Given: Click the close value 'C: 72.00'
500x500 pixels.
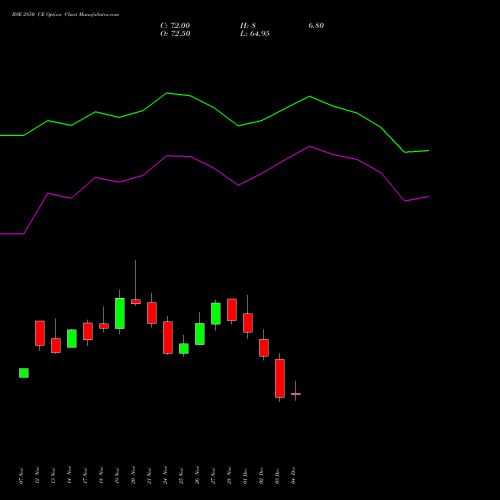Looking at the screenshot, I should point(175,26).
